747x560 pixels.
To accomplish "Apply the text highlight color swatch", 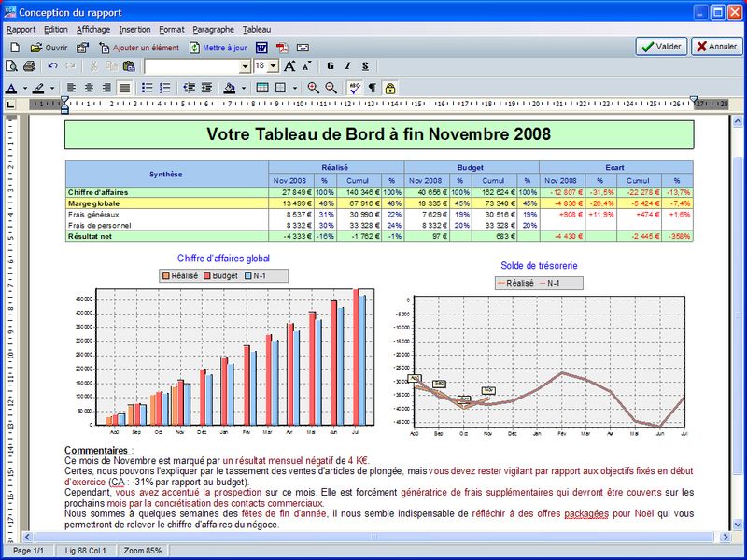I will pos(38,88).
